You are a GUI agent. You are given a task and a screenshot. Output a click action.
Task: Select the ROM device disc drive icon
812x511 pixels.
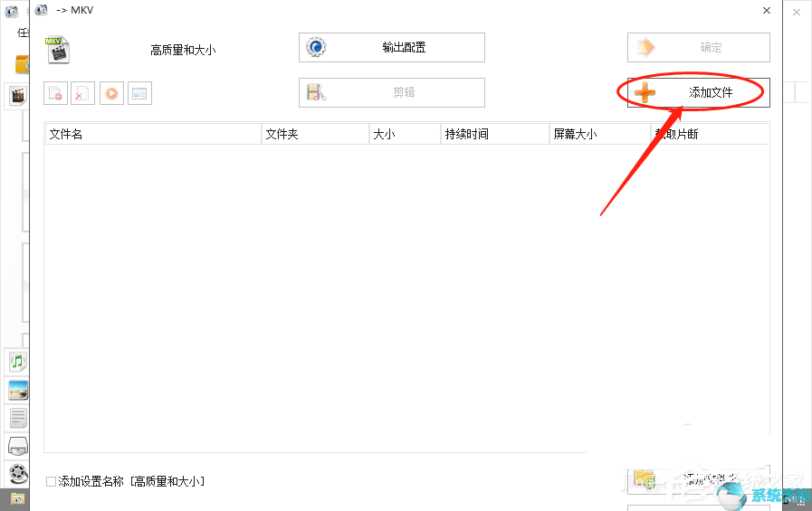17,445
